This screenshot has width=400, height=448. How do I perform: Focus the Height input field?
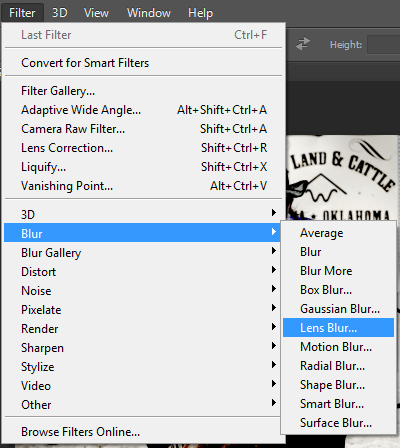coord(383,45)
